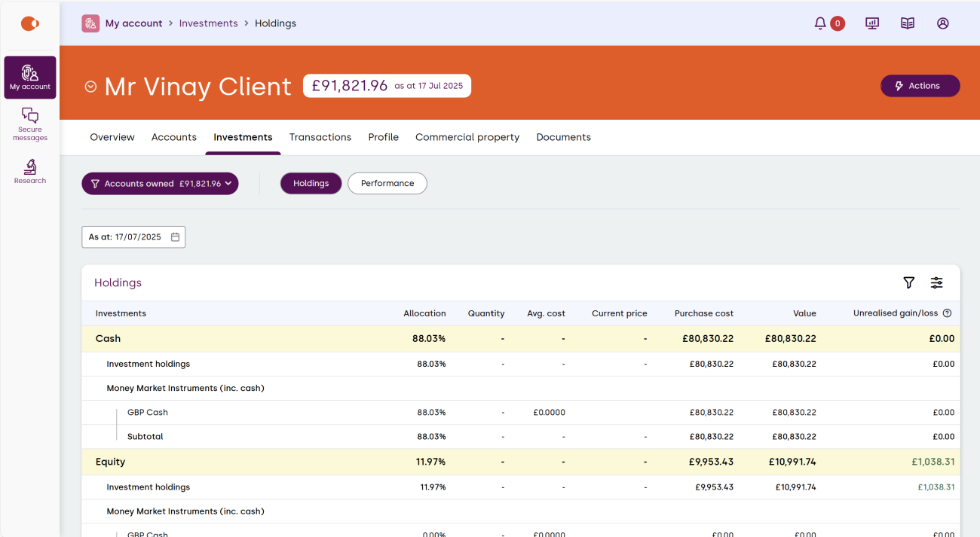Open the Commercial property tab
Viewport: 980px width, 537px height.
pos(467,137)
